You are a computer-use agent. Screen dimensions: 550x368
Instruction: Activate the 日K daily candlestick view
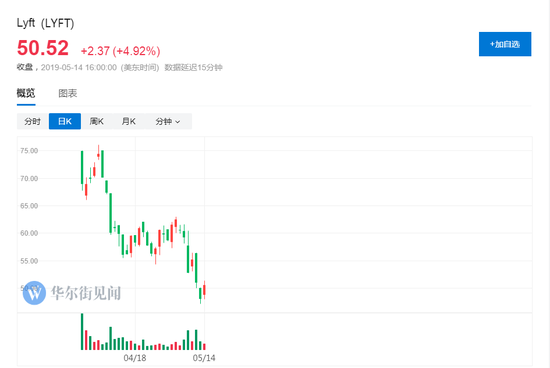(65, 121)
